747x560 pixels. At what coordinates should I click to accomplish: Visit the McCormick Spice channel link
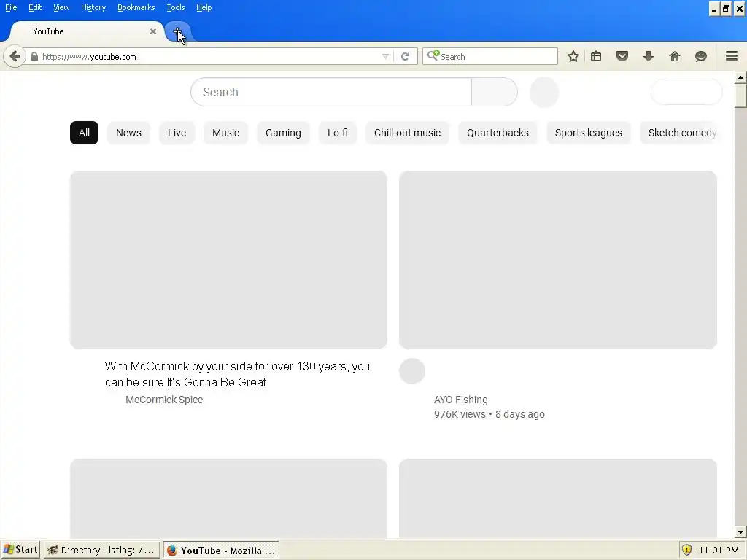click(x=164, y=400)
